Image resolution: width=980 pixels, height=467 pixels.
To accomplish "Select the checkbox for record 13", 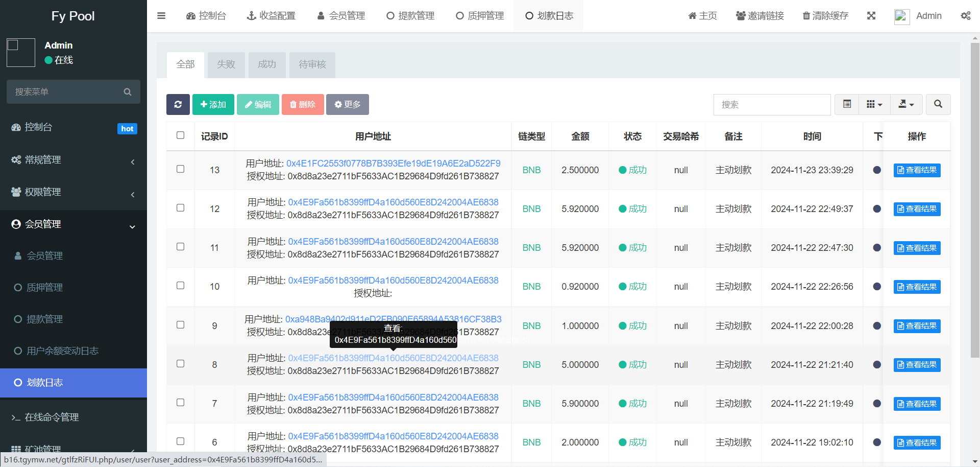I will pyautogui.click(x=180, y=169).
